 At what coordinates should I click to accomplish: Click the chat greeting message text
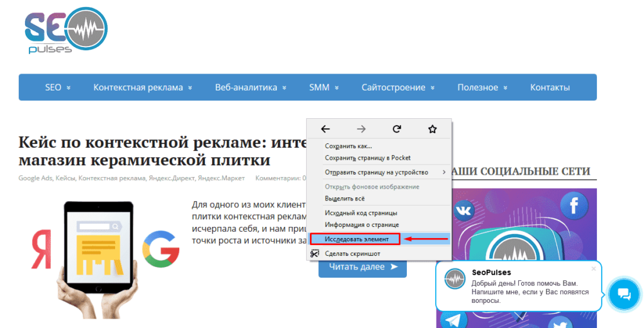[530, 292]
